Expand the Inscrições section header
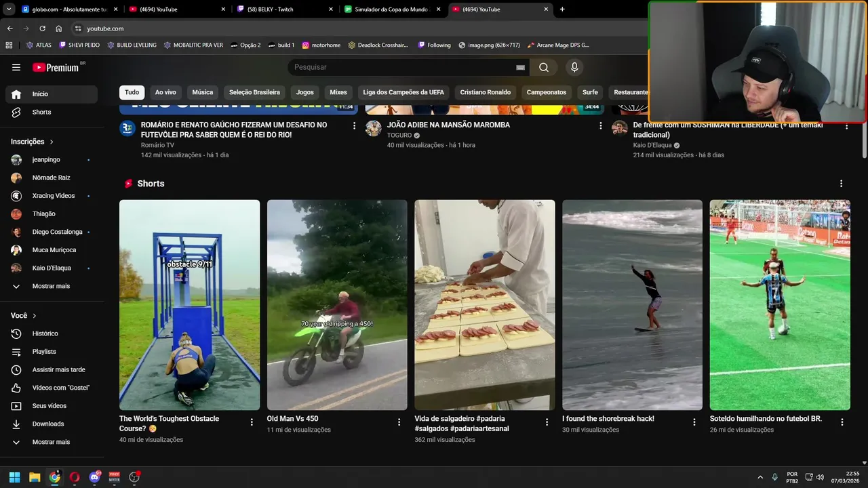868x488 pixels. click(33, 142)
